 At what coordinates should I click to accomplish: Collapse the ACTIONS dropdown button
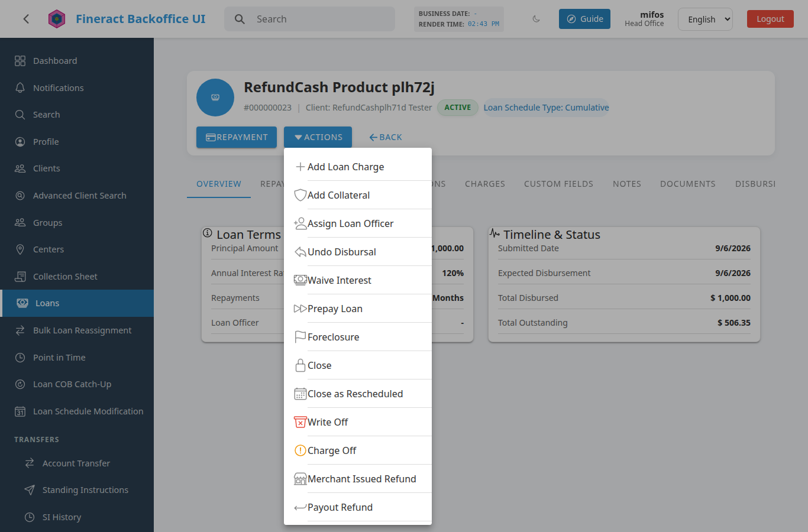318,137
